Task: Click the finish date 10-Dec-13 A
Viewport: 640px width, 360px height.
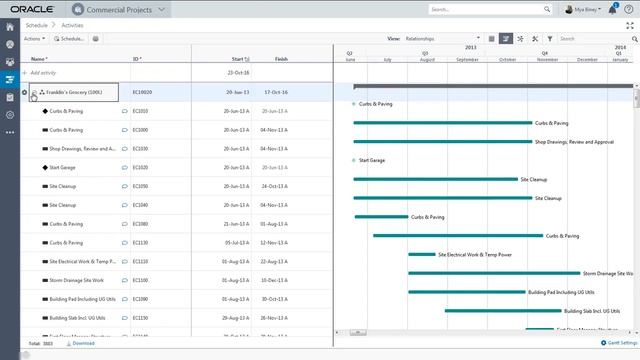Action: (x=274, y=280)
